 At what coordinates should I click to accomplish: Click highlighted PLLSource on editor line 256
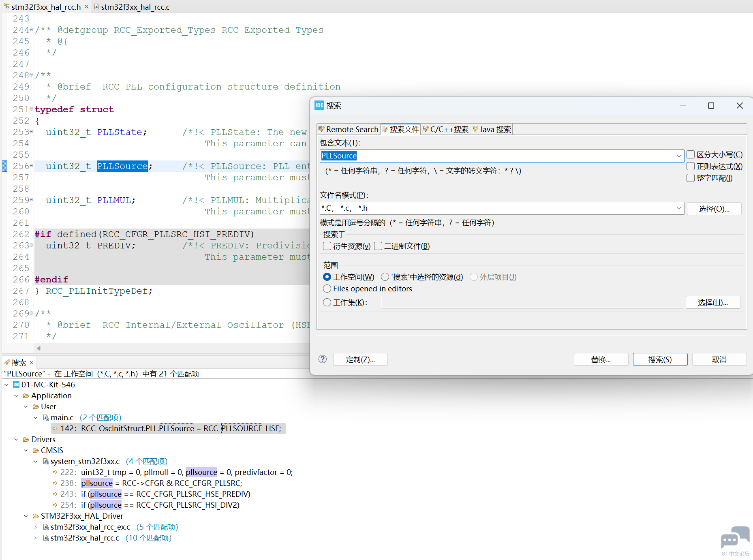point(122,166)
